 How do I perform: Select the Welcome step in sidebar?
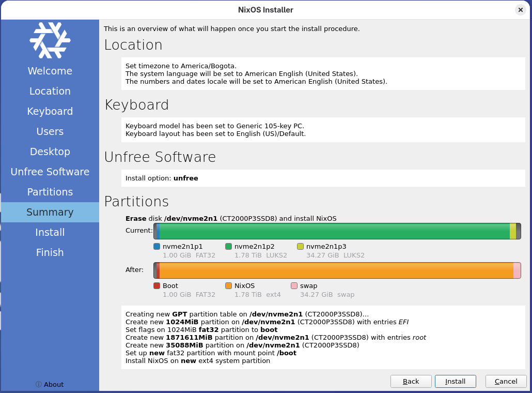coord(50,71)
